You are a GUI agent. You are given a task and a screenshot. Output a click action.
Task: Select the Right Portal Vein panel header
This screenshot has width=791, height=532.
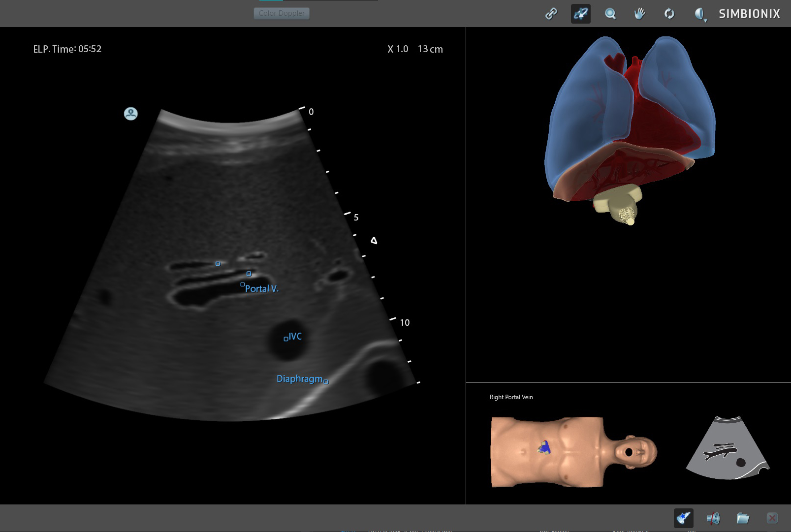click(x=510, y=397)
